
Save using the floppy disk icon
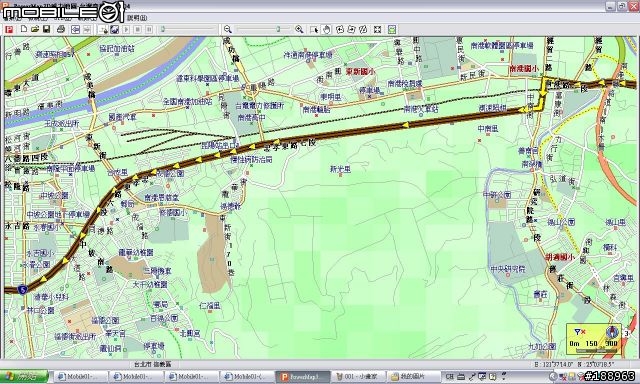47,29
